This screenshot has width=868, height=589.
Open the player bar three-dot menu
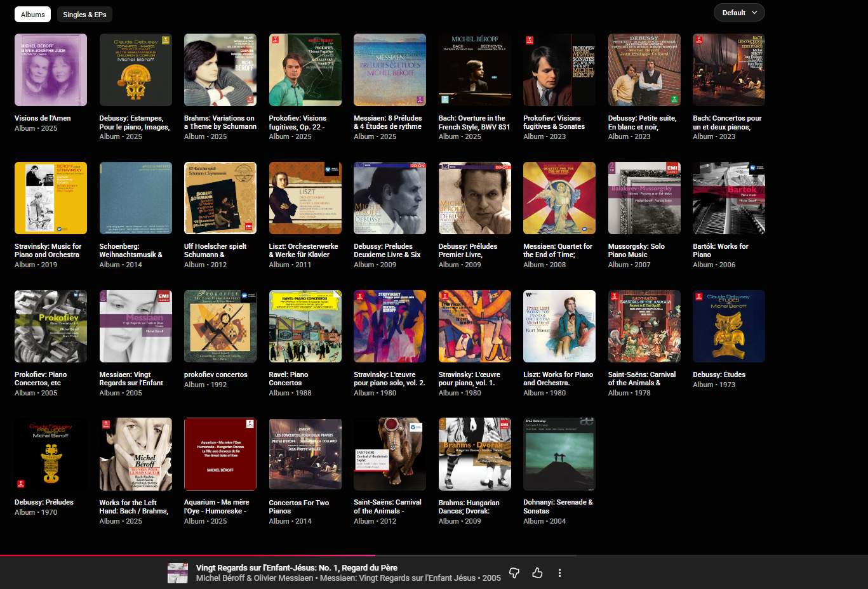pos(559,572)
